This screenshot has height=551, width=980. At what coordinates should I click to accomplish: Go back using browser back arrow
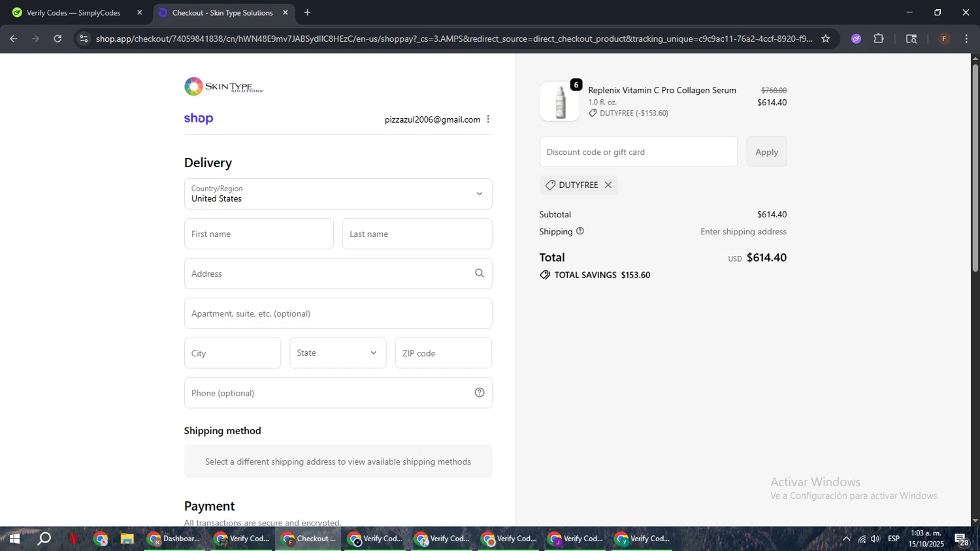click(x=14, y=39)
